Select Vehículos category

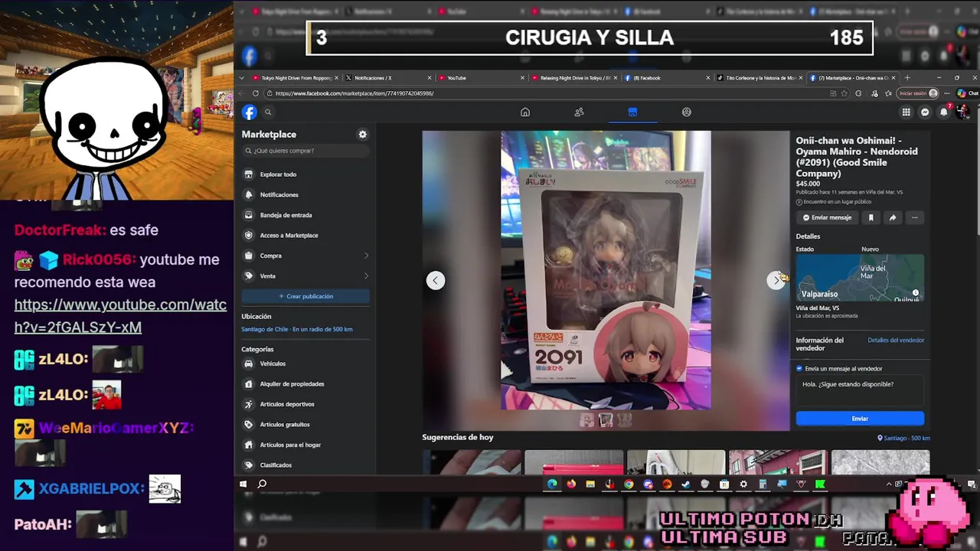click(x=305, y=364)
